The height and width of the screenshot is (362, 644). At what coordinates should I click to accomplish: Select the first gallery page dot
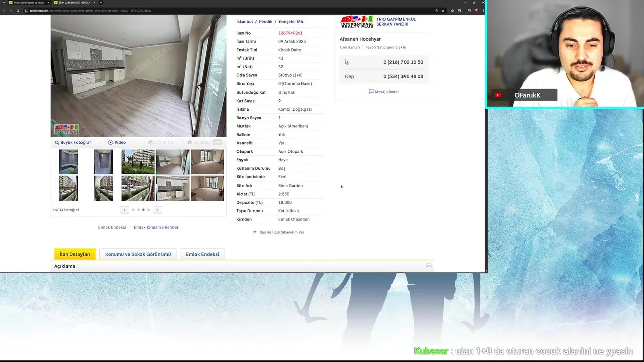coord(133,210)
